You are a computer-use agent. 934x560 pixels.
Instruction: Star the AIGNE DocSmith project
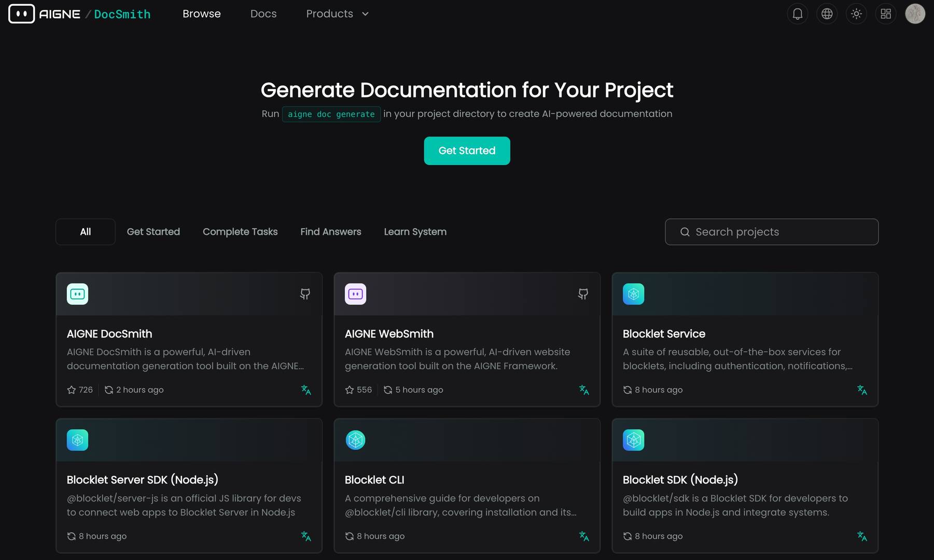click(x=71, y=389)
